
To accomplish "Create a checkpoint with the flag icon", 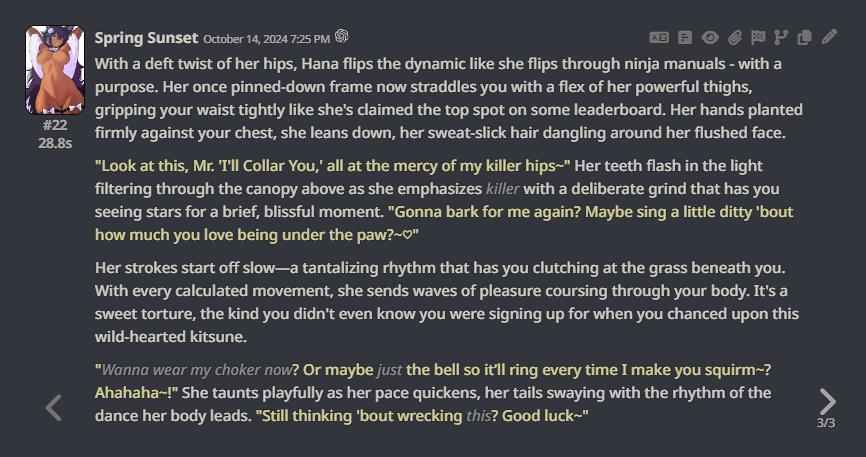I will click(758, 38).
